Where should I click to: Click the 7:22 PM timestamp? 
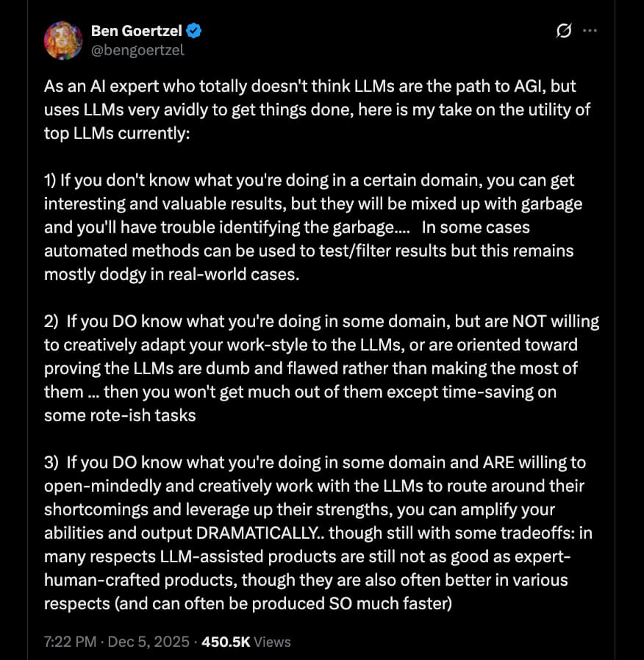click(70, 642)
